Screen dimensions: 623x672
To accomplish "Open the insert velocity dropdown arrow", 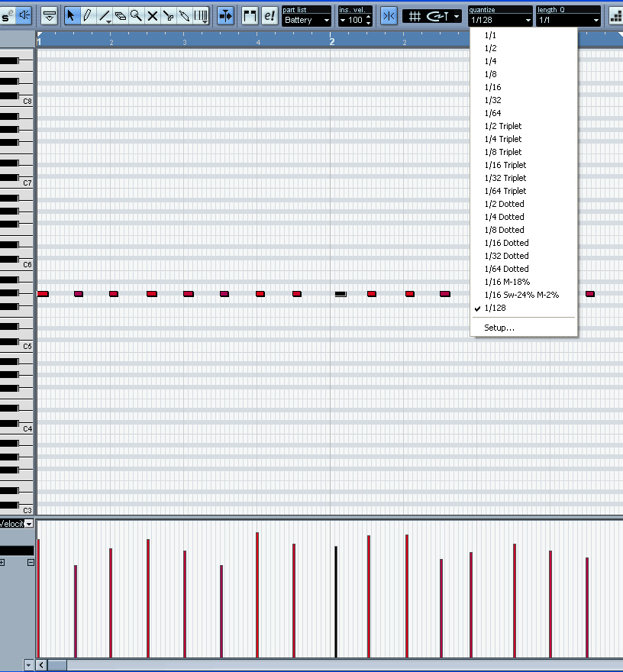I will tap(343, 20).
